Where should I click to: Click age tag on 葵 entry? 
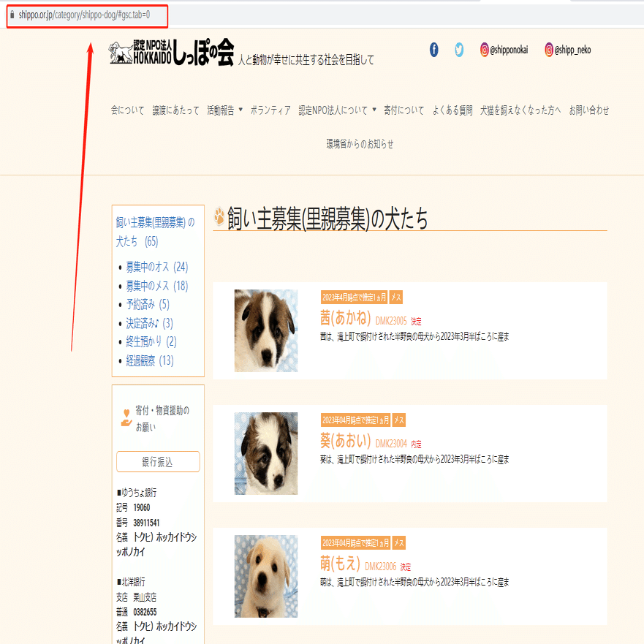tap(356, 420)
